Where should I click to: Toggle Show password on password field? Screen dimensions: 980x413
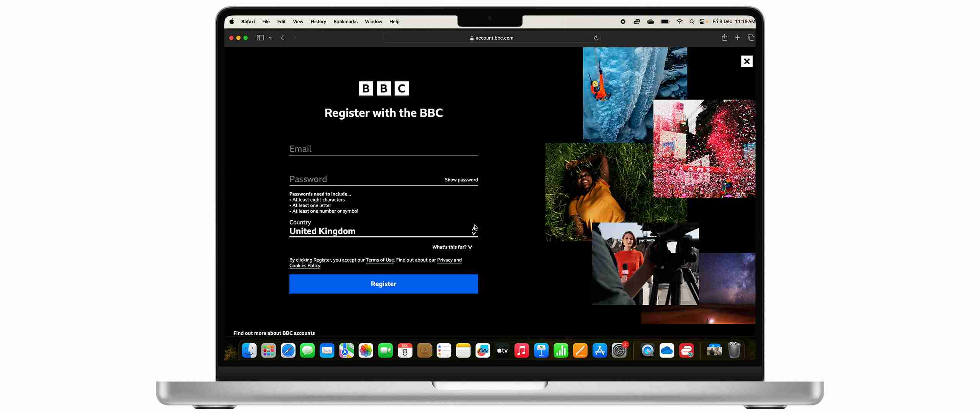(461, 180)
